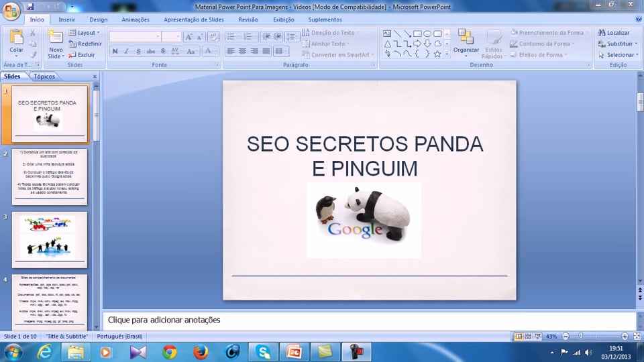Viewport: 644px width, 362px height.
Task: Open Firefox from the taskbar
Action: coord(201,352)
